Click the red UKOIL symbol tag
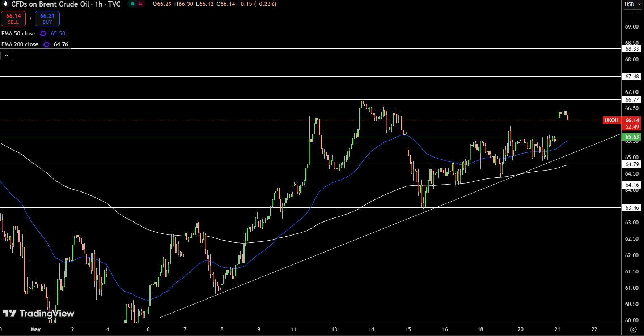 [612, 120]
